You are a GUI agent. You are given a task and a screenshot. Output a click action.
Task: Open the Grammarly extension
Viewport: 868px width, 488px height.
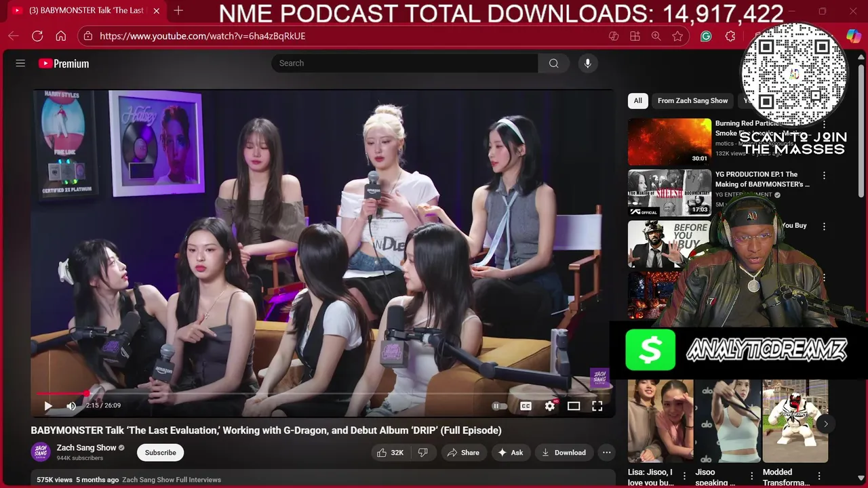706,36
